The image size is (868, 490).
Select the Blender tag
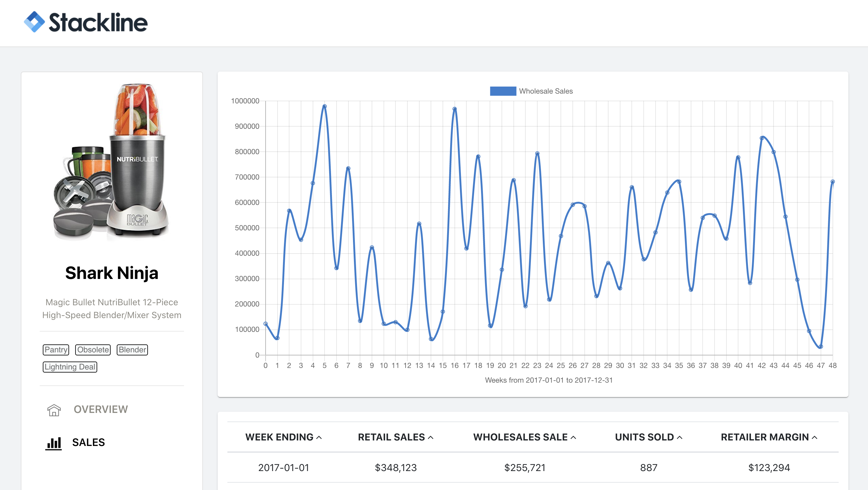[x=132, y=350]
